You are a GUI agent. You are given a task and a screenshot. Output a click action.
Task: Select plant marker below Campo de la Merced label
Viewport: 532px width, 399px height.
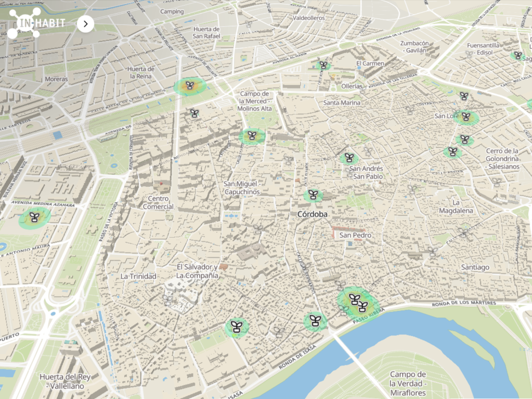tap(252, 136)
